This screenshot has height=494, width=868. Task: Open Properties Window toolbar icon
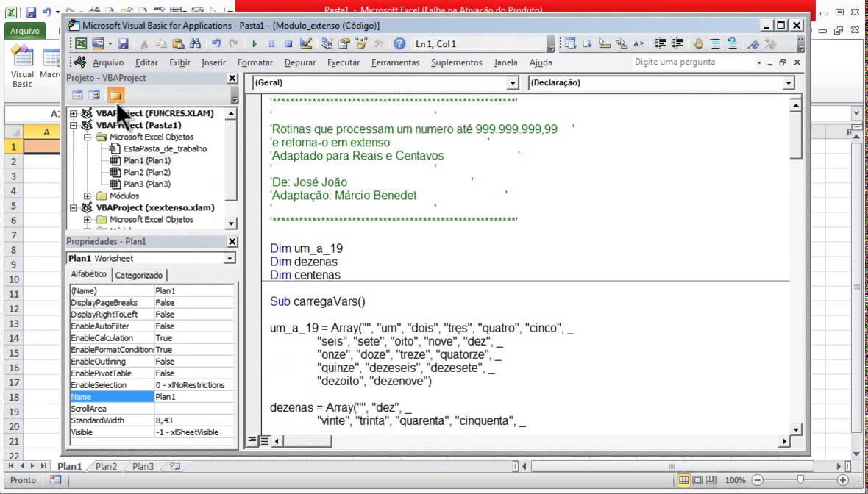(x=344, y=43)
